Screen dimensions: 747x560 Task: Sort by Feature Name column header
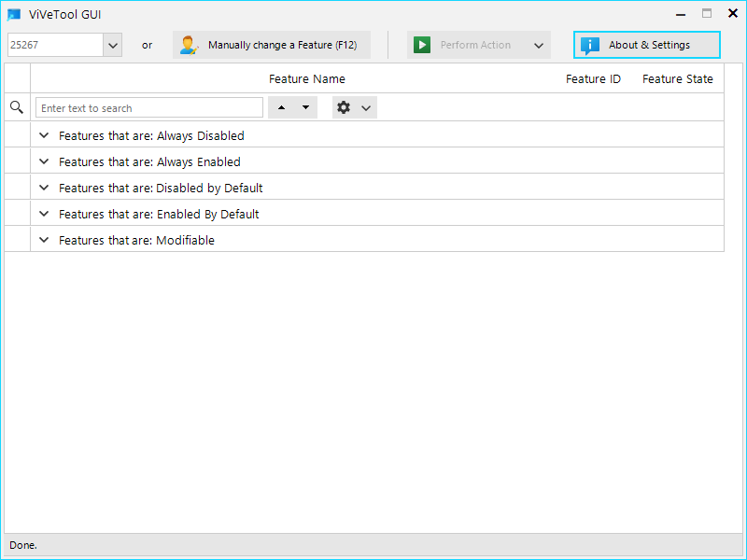tap(307, 79)
